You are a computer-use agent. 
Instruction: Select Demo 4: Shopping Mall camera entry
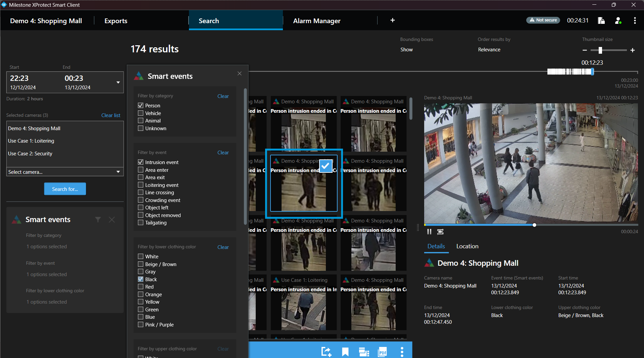(34, 129)
